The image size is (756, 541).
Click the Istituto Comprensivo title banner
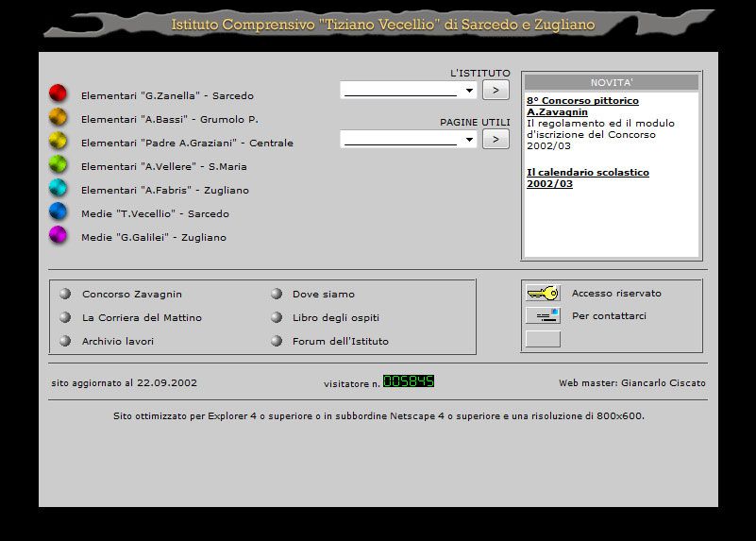tap(378, 24)
